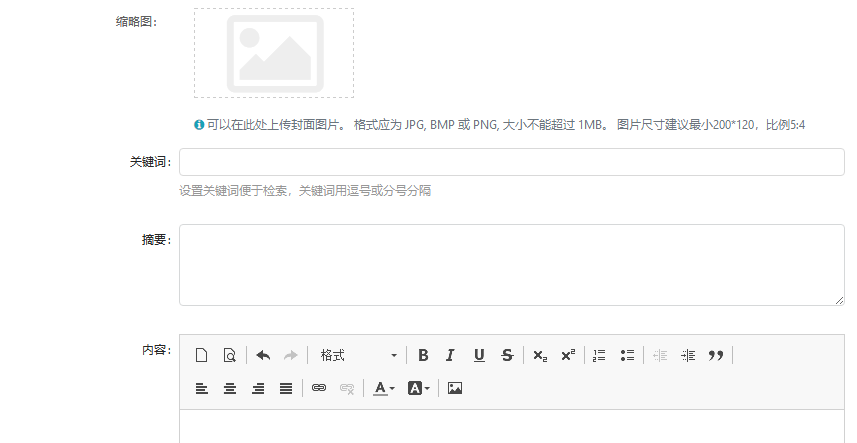Insert a block quote
The image size is (857, 443).
716,355
